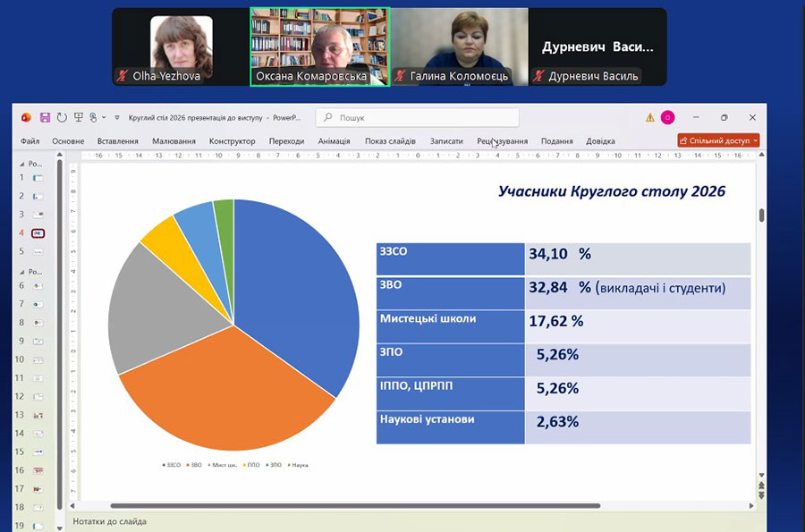Collapse the slide section above slide 1
Screen dimensions: 805x532
(24, 164)
